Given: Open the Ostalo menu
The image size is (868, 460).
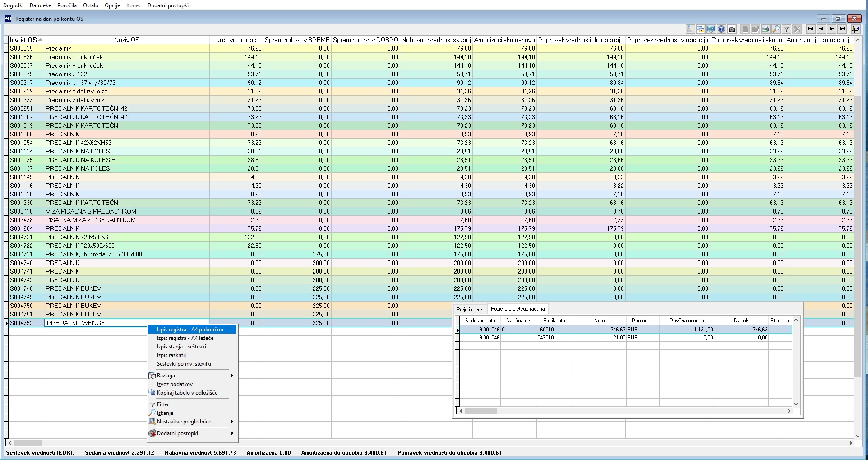Looking at the screenshot, I should coord(91,5).
